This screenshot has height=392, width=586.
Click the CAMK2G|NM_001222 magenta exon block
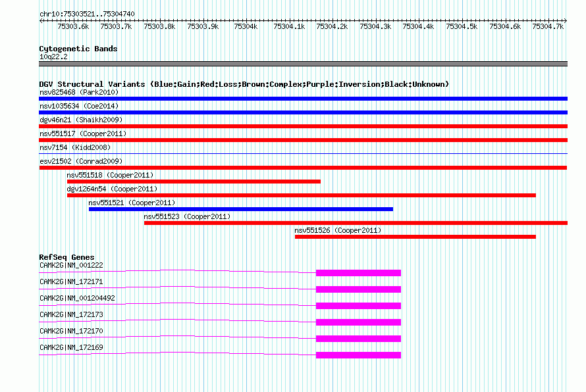pos(358,273)
